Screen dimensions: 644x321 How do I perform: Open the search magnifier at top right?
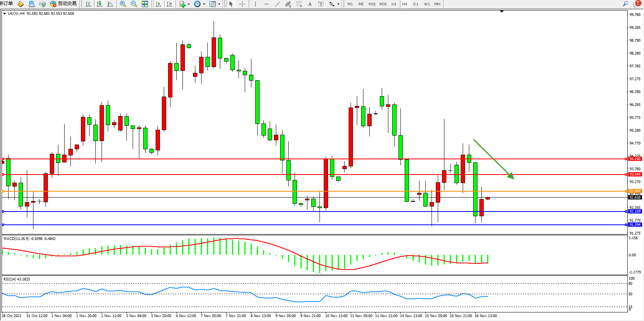[625, 4]
